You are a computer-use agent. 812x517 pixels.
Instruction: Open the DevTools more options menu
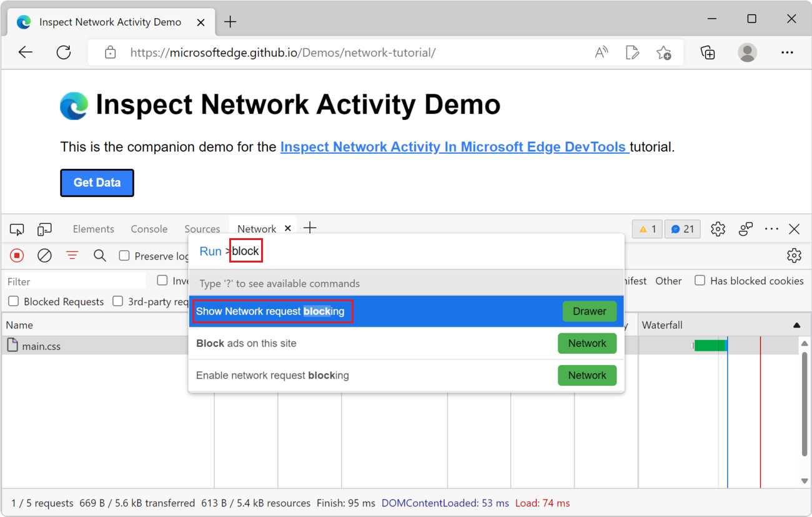coord(771,229)
